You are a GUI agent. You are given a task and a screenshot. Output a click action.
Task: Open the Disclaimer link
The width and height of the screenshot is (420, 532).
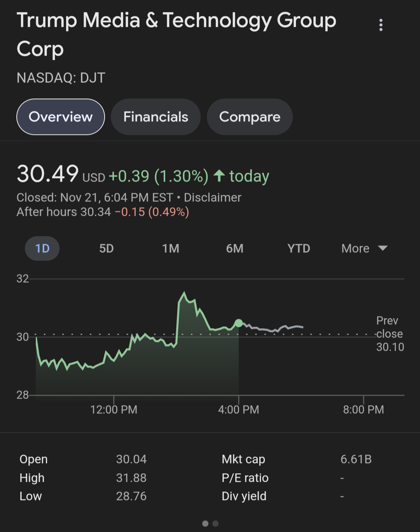(212, 198)
